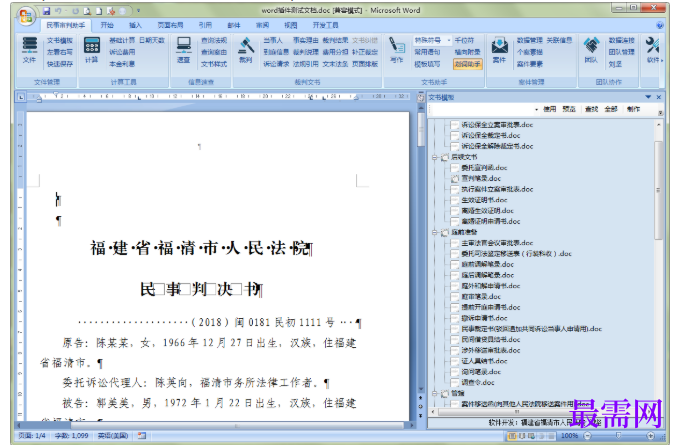Open the 速查 quick lookup tool

(184, 50)
